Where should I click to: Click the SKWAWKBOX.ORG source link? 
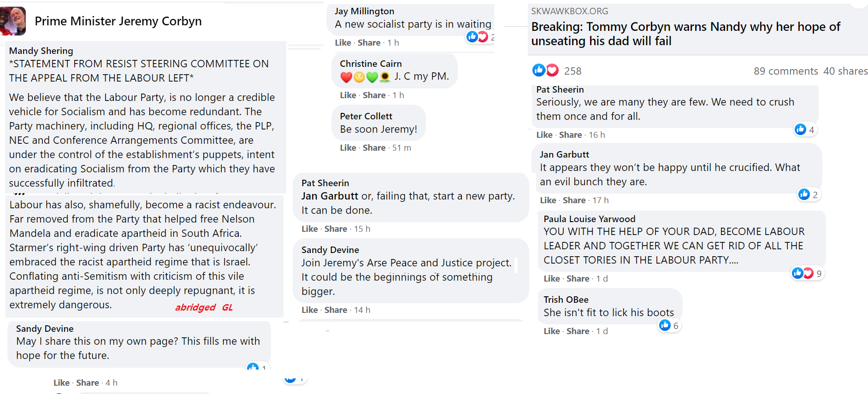tap(569, 11)
